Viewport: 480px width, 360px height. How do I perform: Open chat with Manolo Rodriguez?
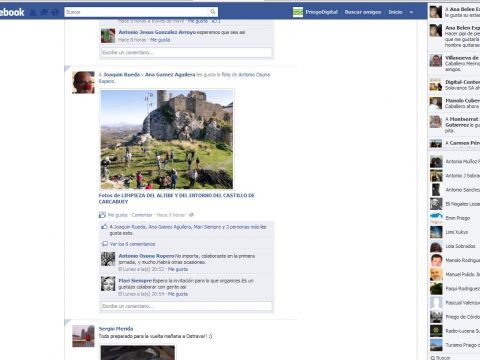(x=455, y=260)
